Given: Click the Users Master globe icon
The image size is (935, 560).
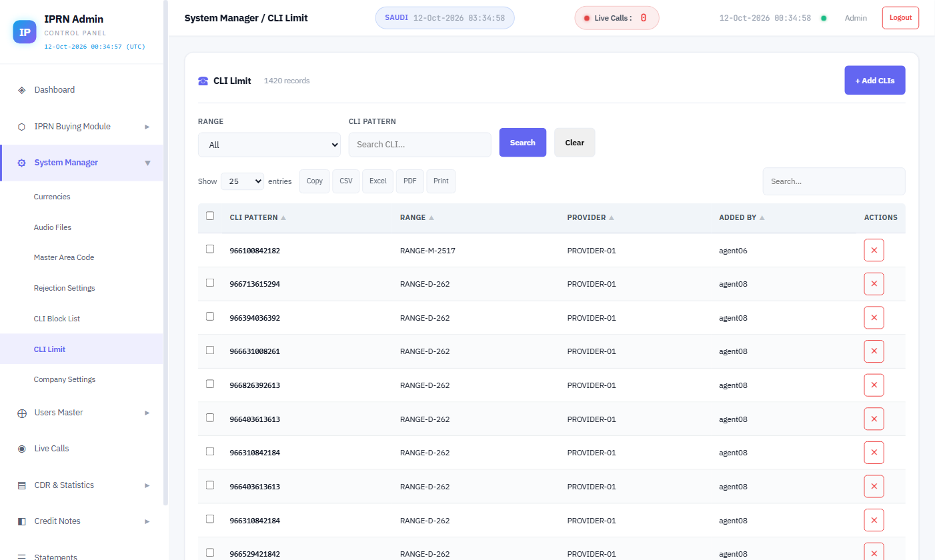Looking at the screenshot, I should (21, 413).
